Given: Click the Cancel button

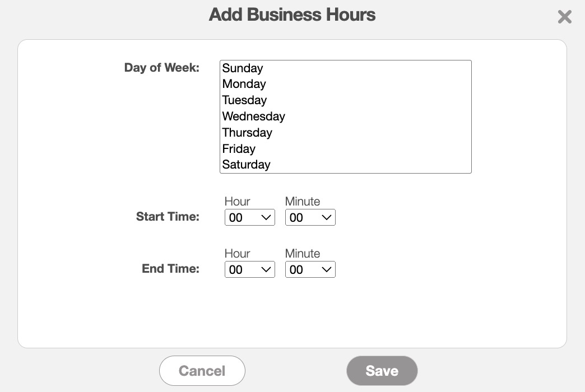Looking at the screenshot, I should [x=202, y=371].
